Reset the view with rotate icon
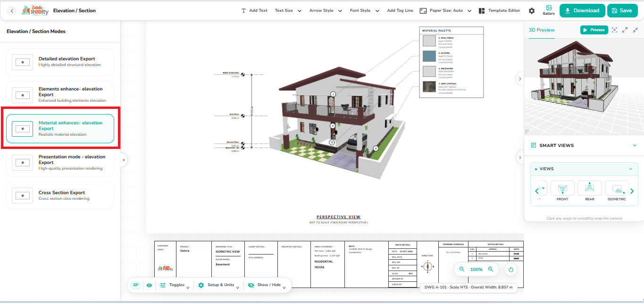 (511, 270)
